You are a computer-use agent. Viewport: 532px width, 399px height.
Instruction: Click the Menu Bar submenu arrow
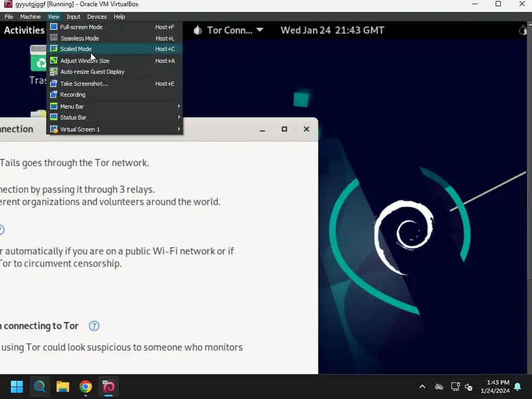click(179, 106)
